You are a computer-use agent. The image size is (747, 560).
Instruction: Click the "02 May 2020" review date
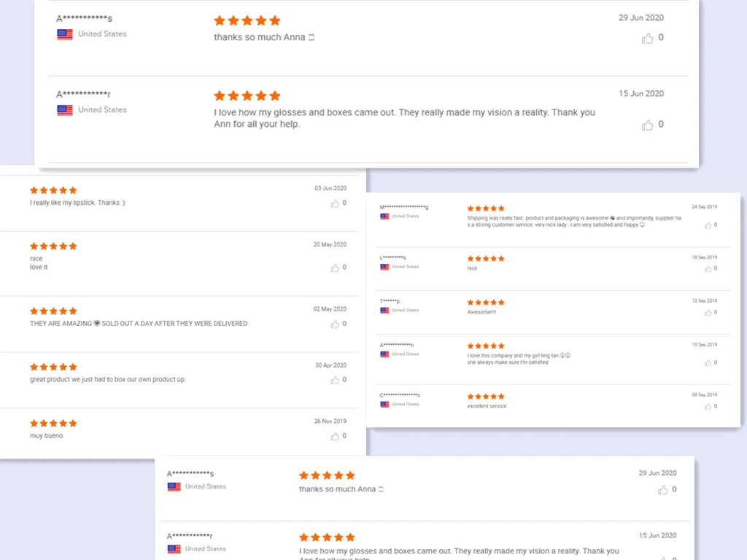[330, 309]
